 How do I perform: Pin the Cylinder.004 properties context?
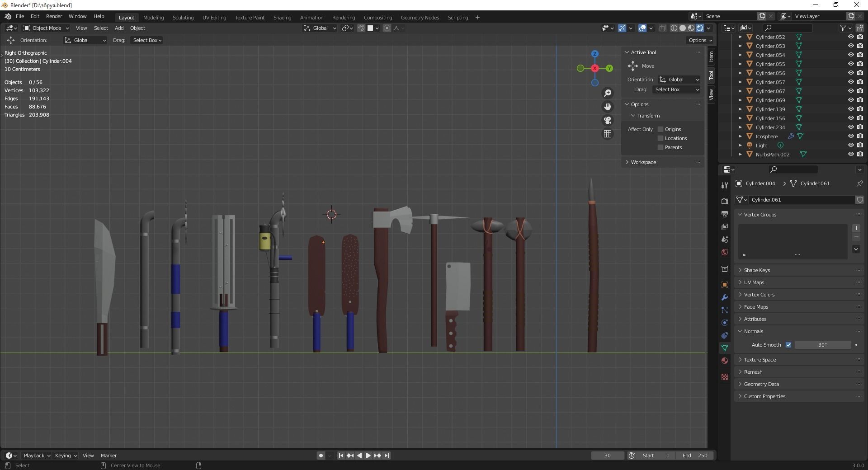point(859,183)
